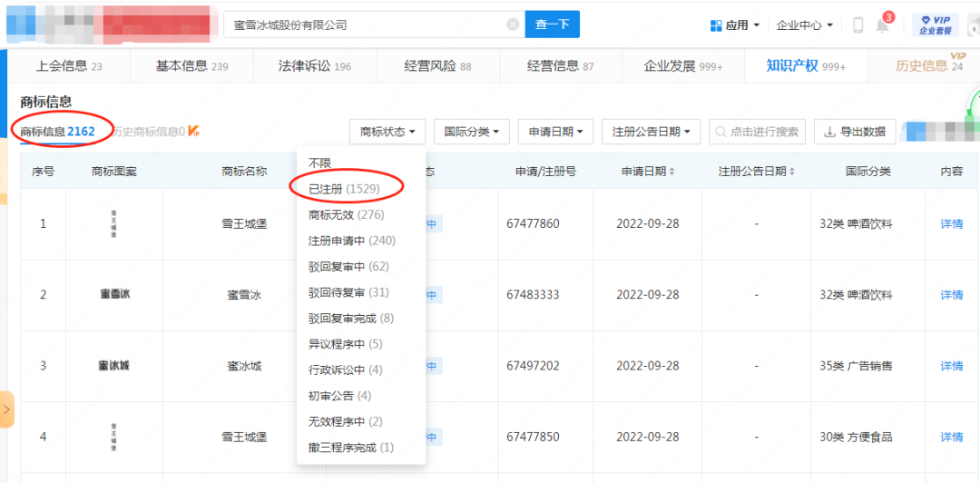Viewport: 980px width, 483px height.
Task: Open 详情 for application 67483333
Action: 951,295
